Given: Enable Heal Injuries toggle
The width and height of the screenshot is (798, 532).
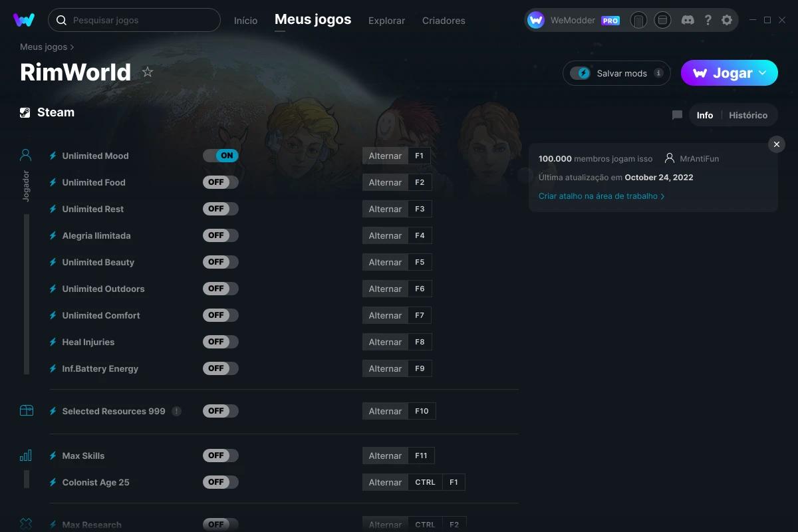Looking at the screenshot, I should pos(221,342).
